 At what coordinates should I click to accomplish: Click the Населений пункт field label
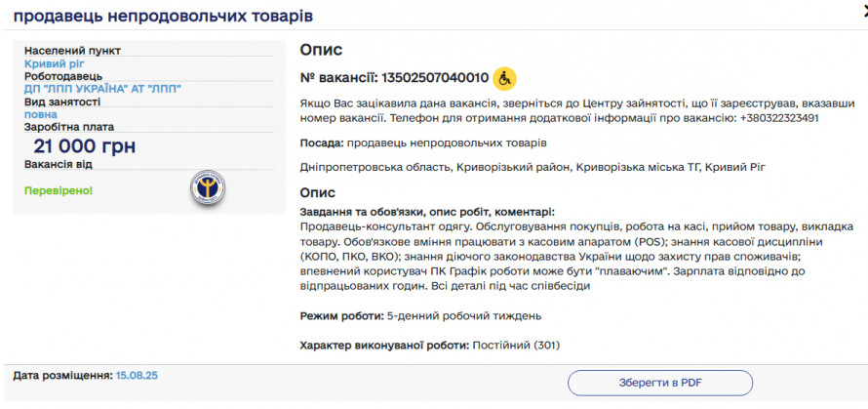point(72,51)
